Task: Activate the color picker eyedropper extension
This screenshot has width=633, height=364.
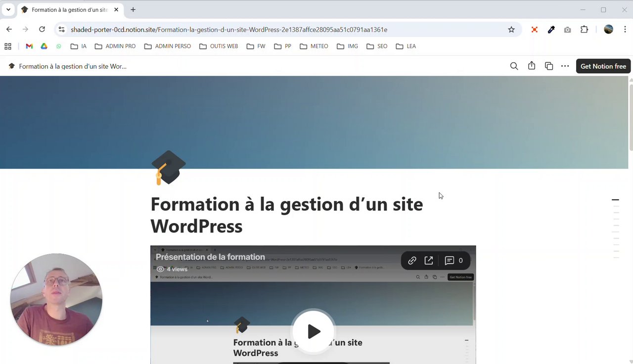Action: [551, 30]
